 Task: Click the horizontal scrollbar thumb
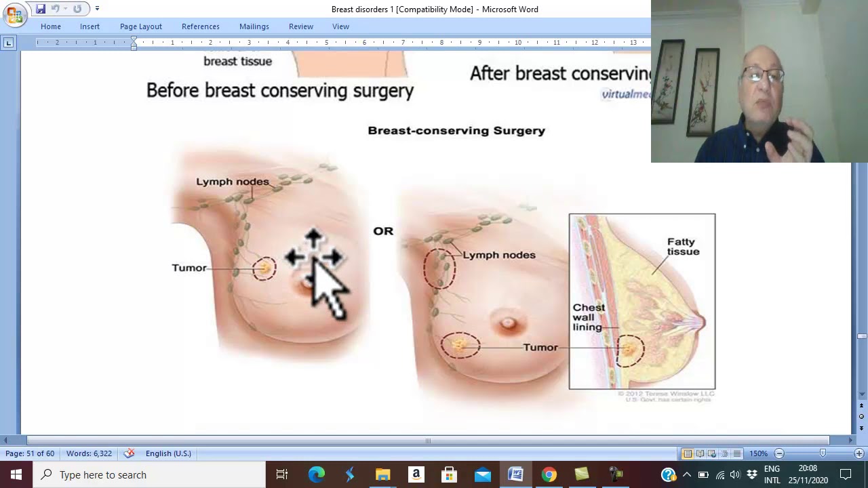point(428,441)
